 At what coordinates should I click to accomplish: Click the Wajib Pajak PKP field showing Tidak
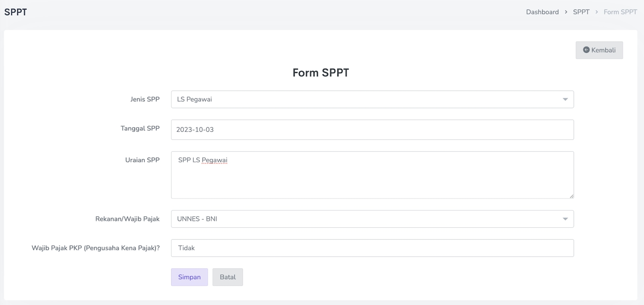tap(372, 248)
